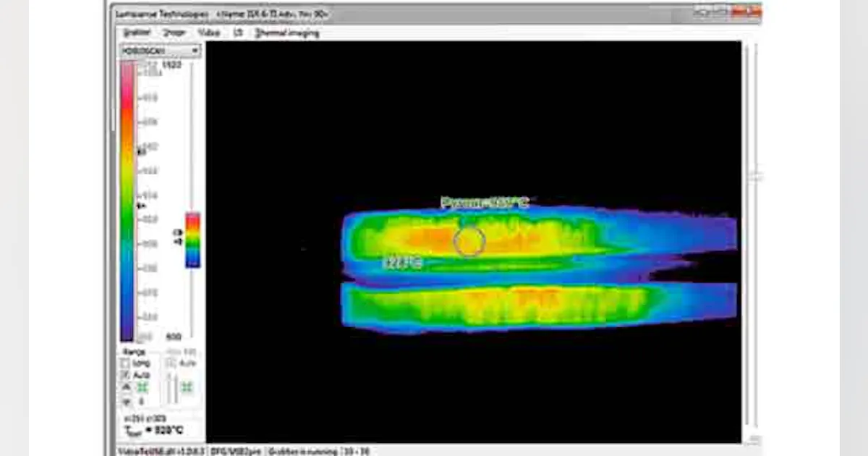Tick the Long range checkbox

(x=126, y=363)
